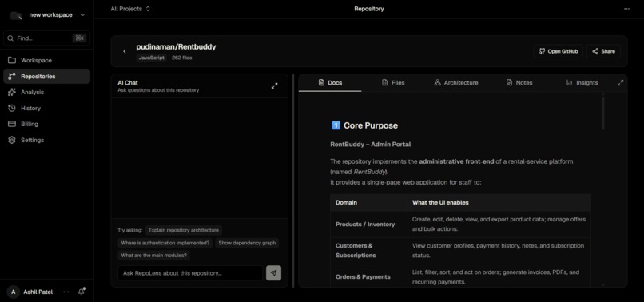Click the History clock icon

coord(12,108)
